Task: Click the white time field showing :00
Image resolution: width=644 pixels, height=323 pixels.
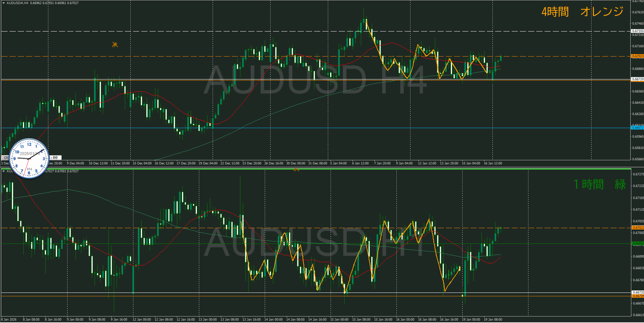Action: [x=55, y=158]
